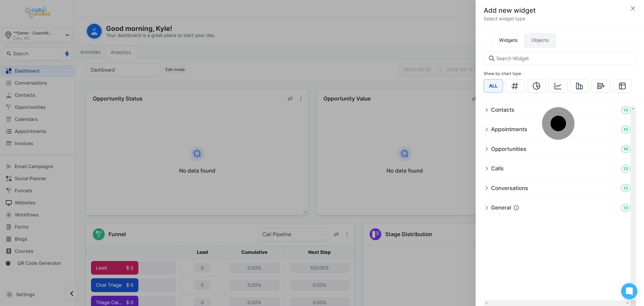Click General info icon
644x306 pixels.
point(516,208)
